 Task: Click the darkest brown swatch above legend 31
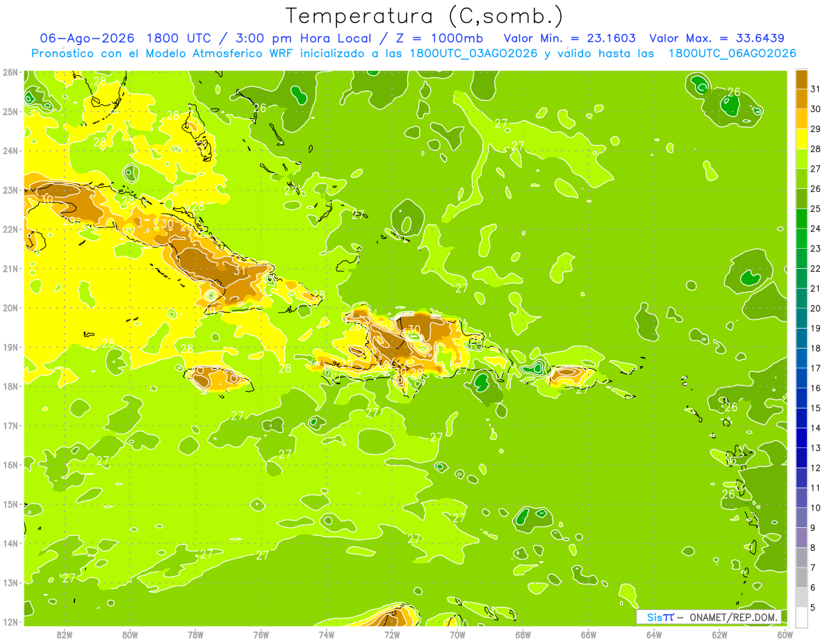tap(801, 79)
